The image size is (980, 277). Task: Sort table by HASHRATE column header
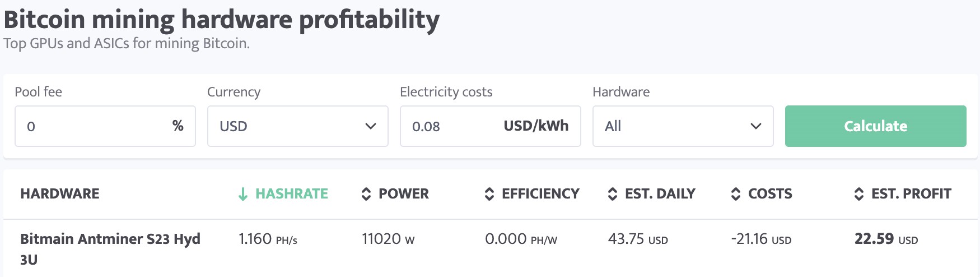pos(291,194)
